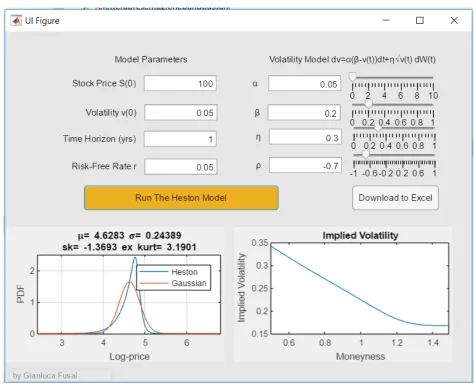
Task: Edit the ρ value field showing -0.7
Action: tap(305, 165)
